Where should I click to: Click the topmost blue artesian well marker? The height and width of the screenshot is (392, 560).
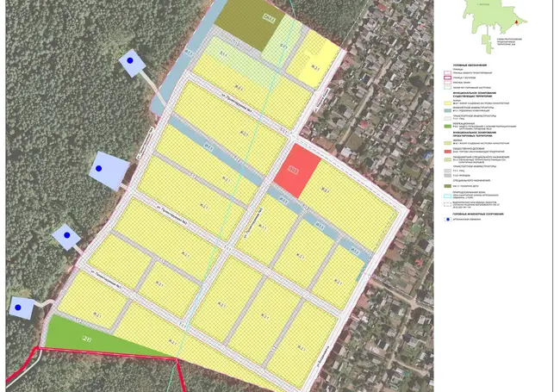pos(131,60)
